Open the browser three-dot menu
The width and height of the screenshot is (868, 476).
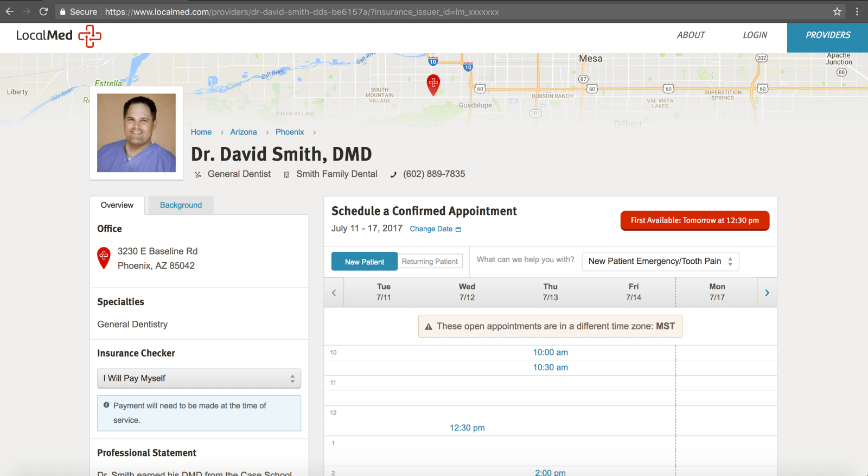tap(857, 11)
